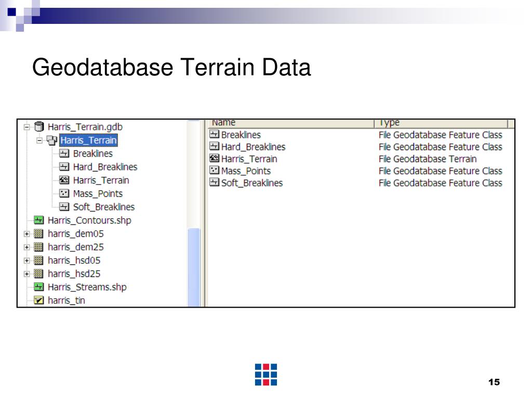Select Hard_Breaklines label in the catalog tree
This screenshot has height=399, width=532.
(x=105, y=167)
